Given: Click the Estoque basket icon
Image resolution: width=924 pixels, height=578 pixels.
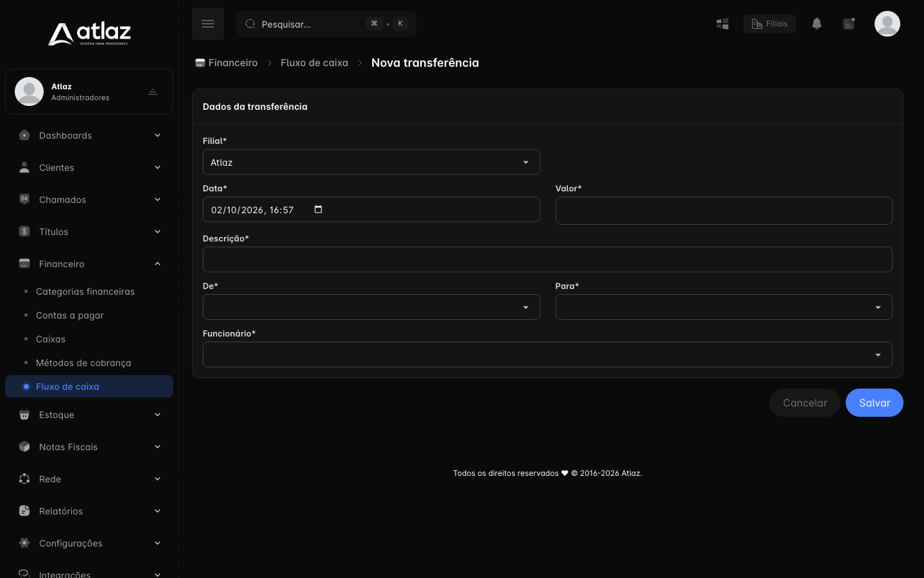Looking at the screenshot, I should pyautogui.click(x=24, y=414).
